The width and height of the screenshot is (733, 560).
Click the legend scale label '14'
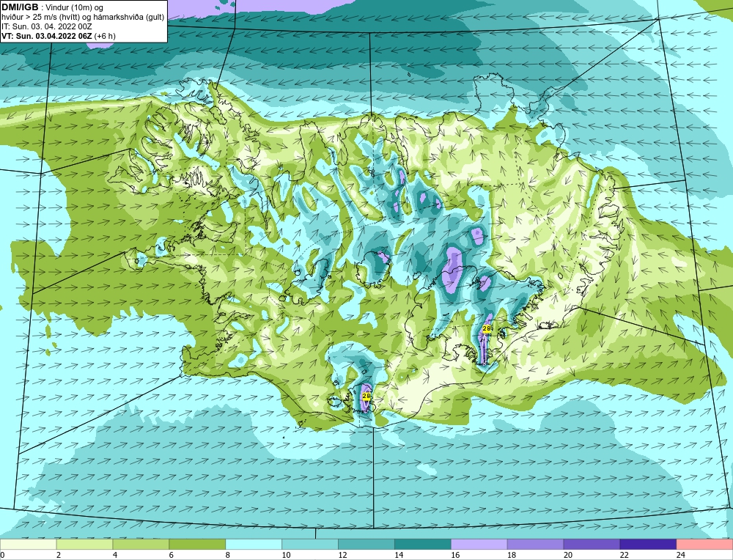[x=399, y=555]
